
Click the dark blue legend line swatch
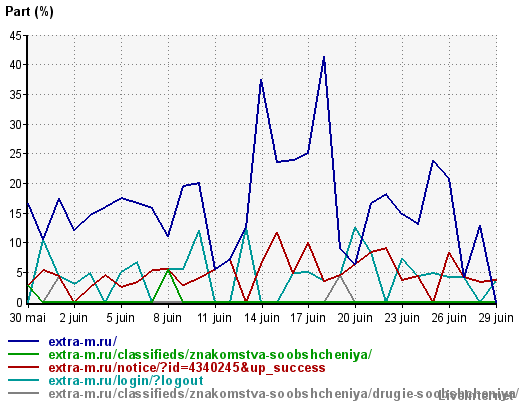[23, 341]
